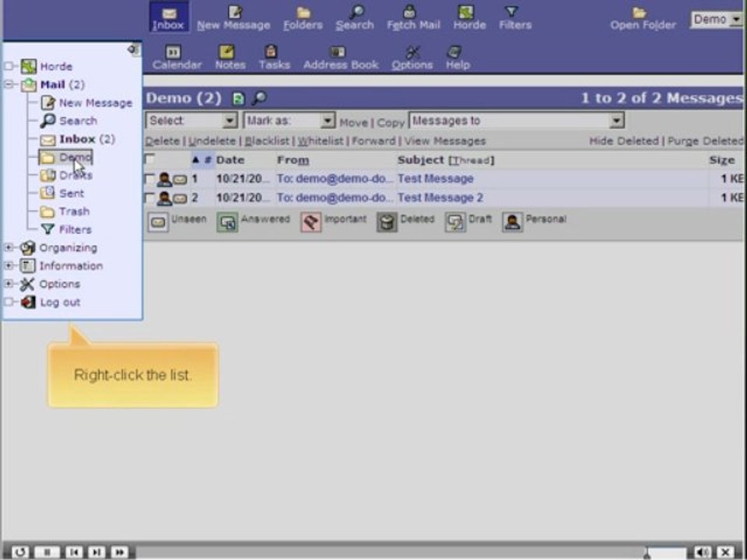Click the Thread header link
The width and height of the screenshot is (747, 560).
coord(472,160)
